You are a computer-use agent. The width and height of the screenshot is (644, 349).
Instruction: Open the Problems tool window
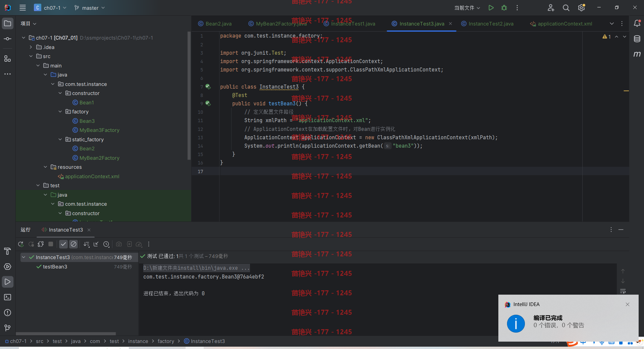tap(7, 313)
